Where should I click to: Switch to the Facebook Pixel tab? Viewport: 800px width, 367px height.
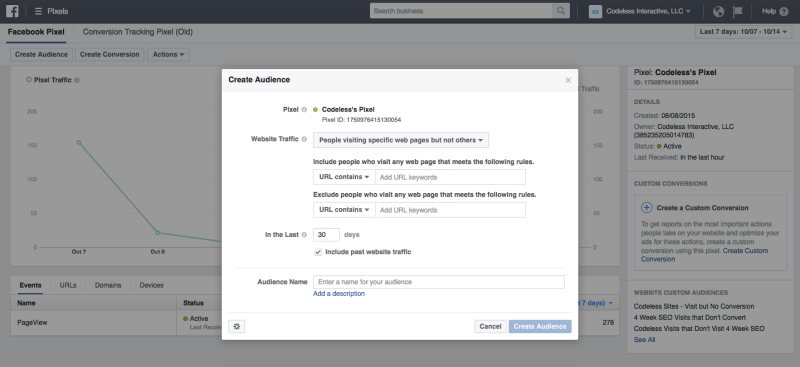click(36, 32)
